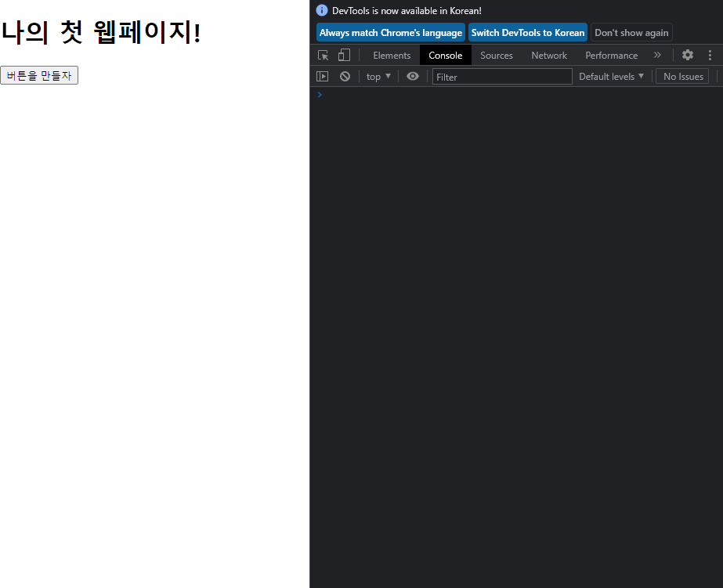Viewport: 723px width, 588px height.
Task: Click the 버튼을 만들자 page button
Action: click(x=39, y=75)
